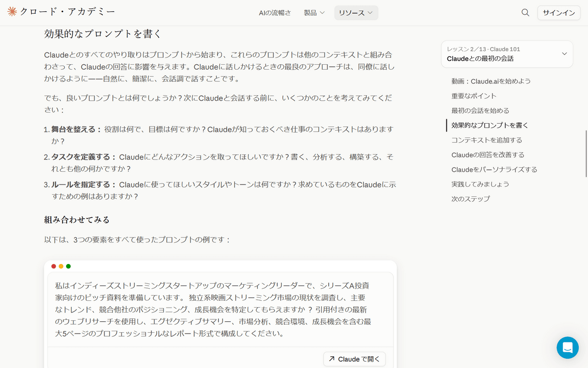588x368 pixels.
Task: Select 効果的なプロンプトを書く in table of contents
Action: click(x=490, y=125)
